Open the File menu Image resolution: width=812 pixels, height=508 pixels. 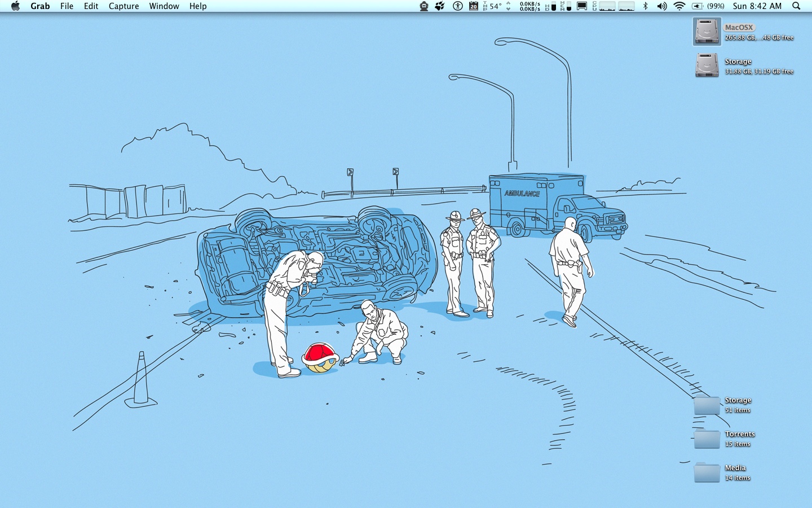67,6
